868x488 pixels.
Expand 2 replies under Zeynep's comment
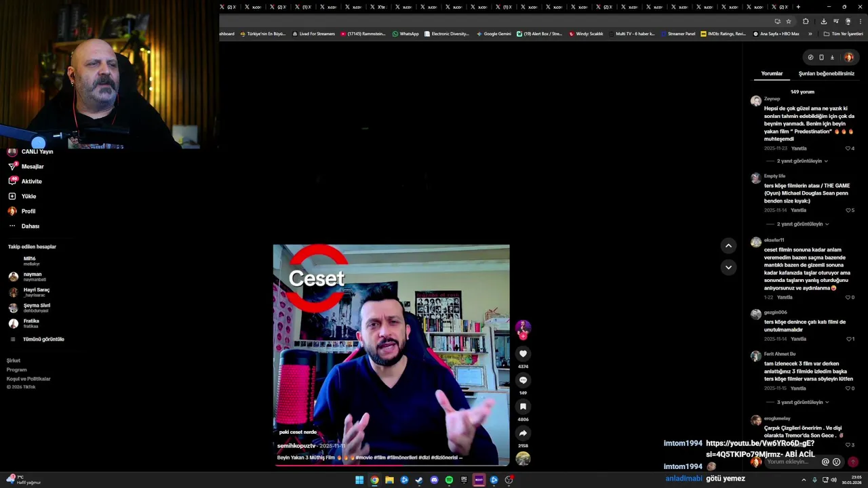802,161
